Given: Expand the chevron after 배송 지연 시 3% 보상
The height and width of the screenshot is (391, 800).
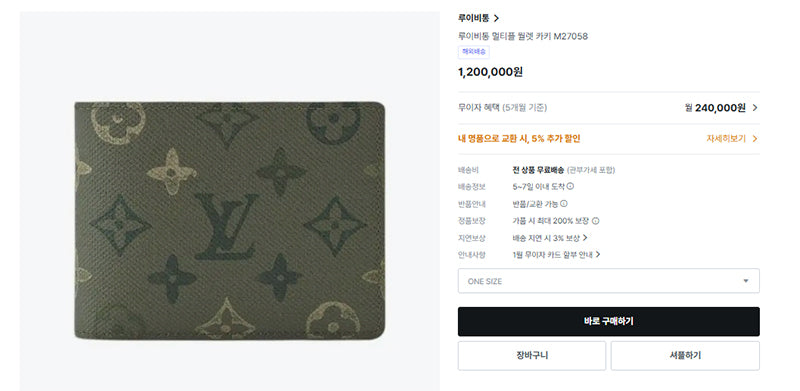Looking at the screenshot, I should click(x=585, y=238).
